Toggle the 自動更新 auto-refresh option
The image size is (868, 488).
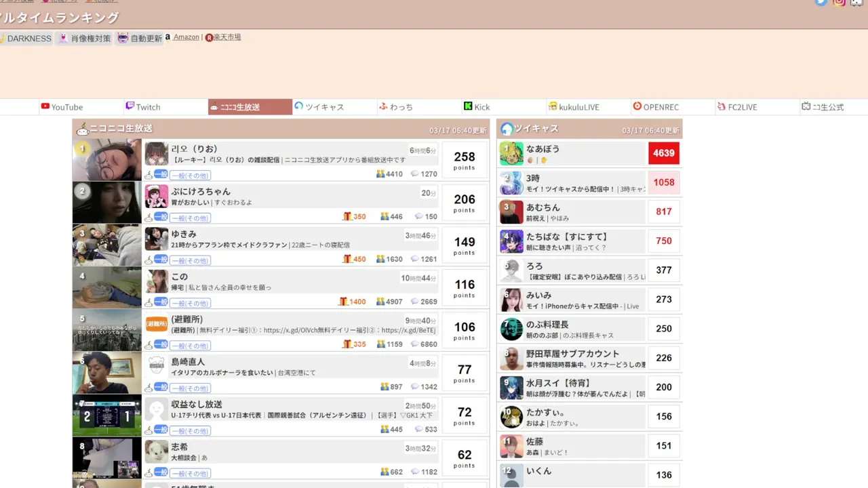[x=140, y=39]
